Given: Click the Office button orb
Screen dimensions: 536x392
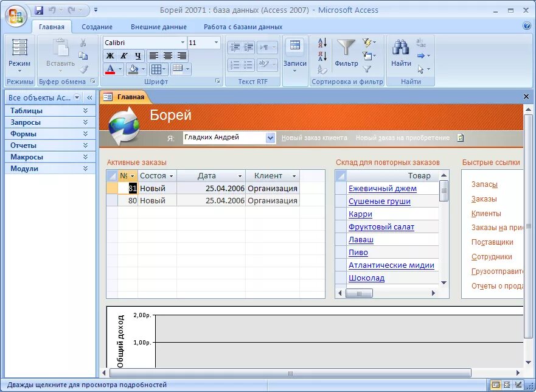Looking at the screenshot, I should (x=16, y=15).
